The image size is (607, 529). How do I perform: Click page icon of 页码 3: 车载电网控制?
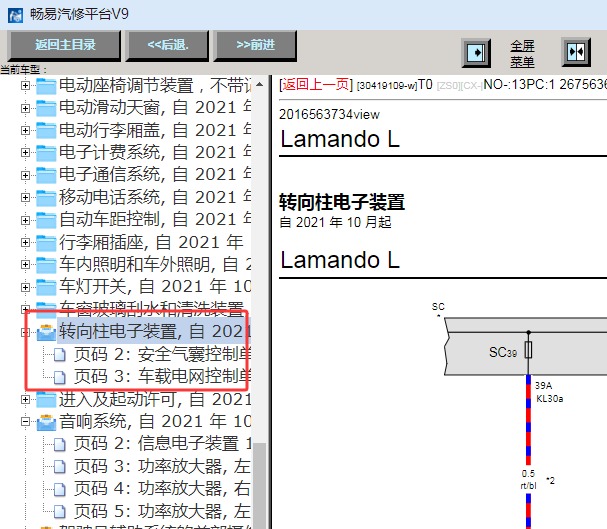(60, 377)
